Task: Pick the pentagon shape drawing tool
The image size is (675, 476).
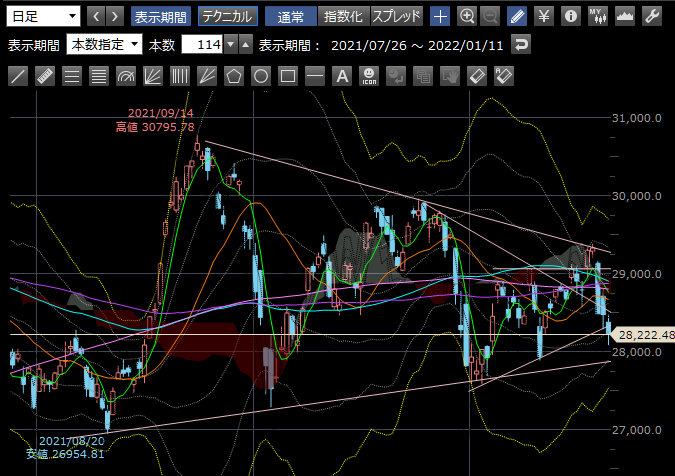Action: click(x=234, y=76)
